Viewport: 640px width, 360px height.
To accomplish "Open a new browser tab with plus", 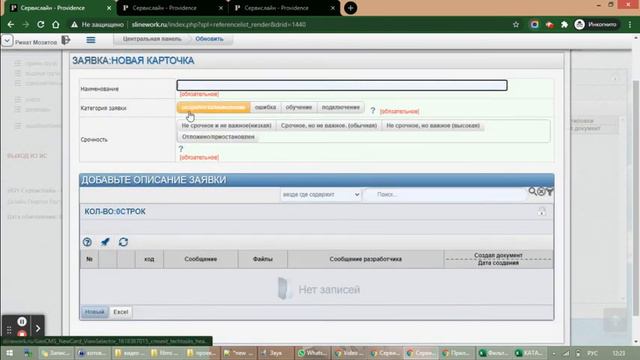I will click(350, 8).
